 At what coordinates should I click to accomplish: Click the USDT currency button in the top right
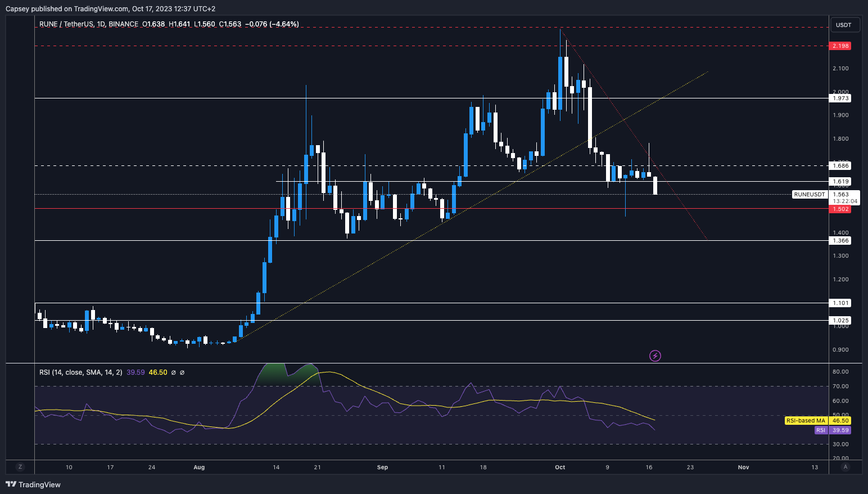pos(844,25)
